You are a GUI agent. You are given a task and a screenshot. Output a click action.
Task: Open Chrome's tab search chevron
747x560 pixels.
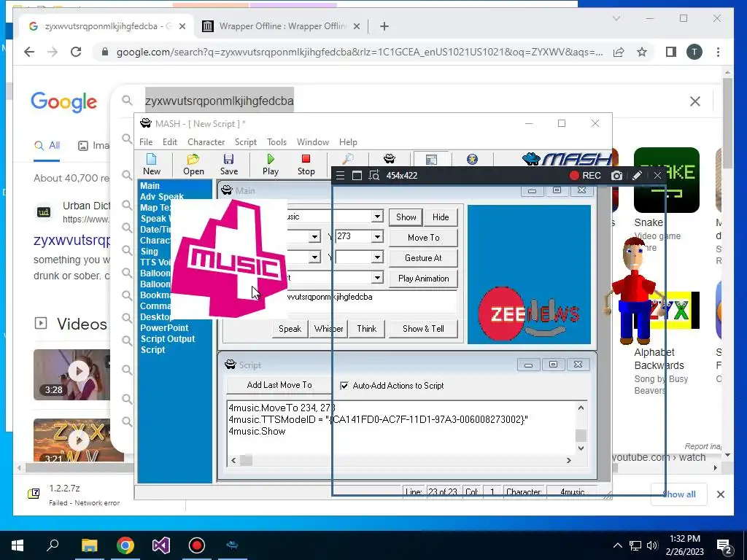(616, 18)
